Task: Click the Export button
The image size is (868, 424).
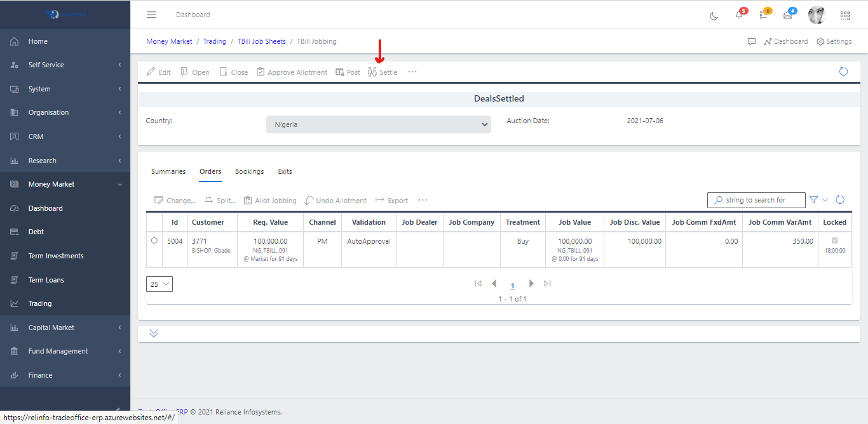Action: click(x=391, y=201)
